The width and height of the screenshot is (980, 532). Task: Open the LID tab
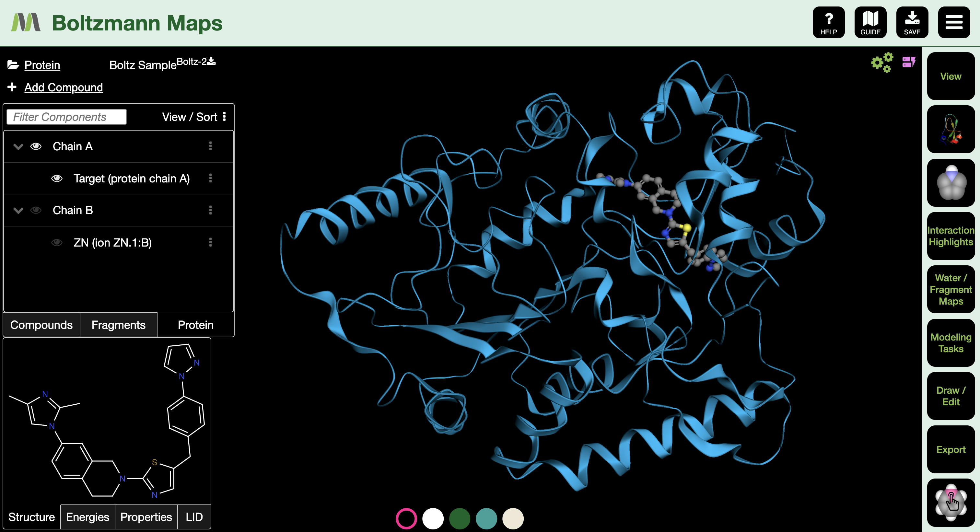click(x=194, y=517)
